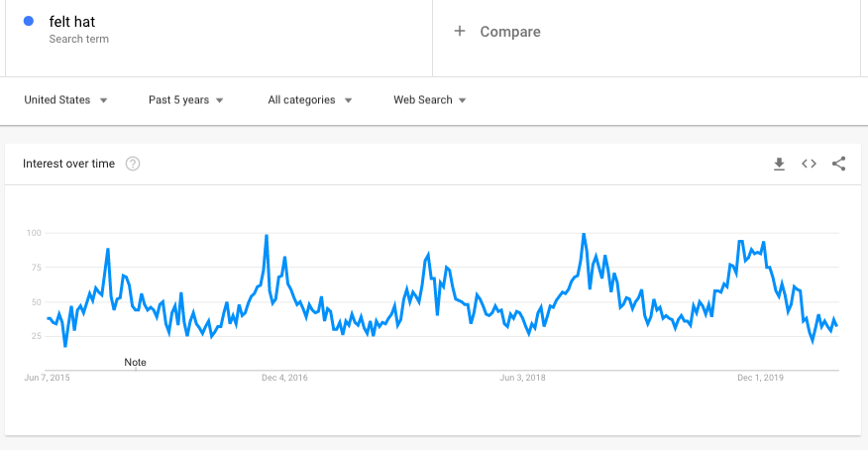This screenshot has height=450, width=868.
Task: Edit the felt hat search term
Action: 71,22
